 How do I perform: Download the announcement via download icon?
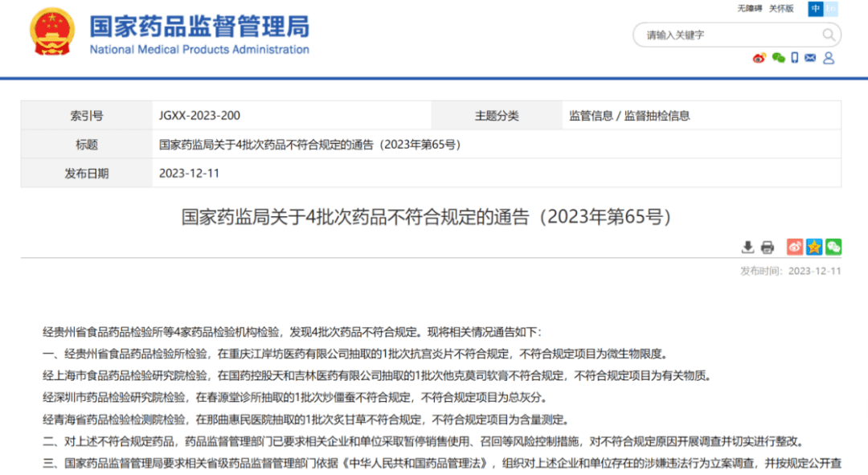click(748, 247)
